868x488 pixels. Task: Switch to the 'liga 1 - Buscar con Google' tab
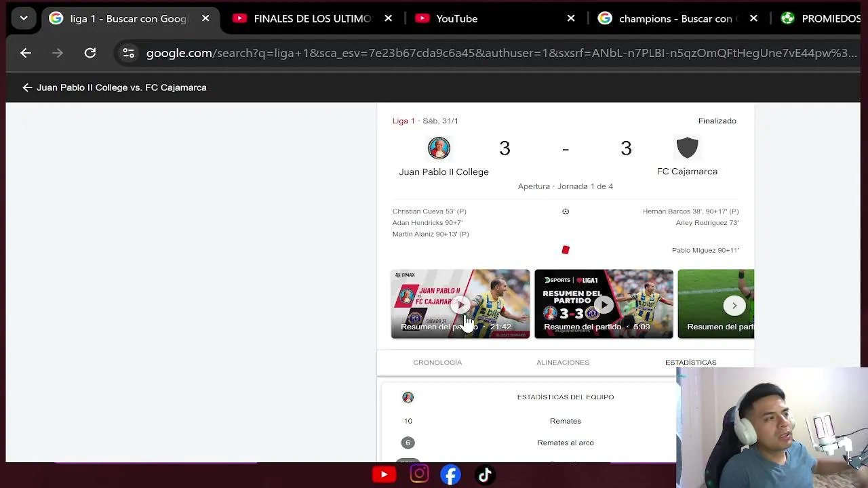pos(129,18)
